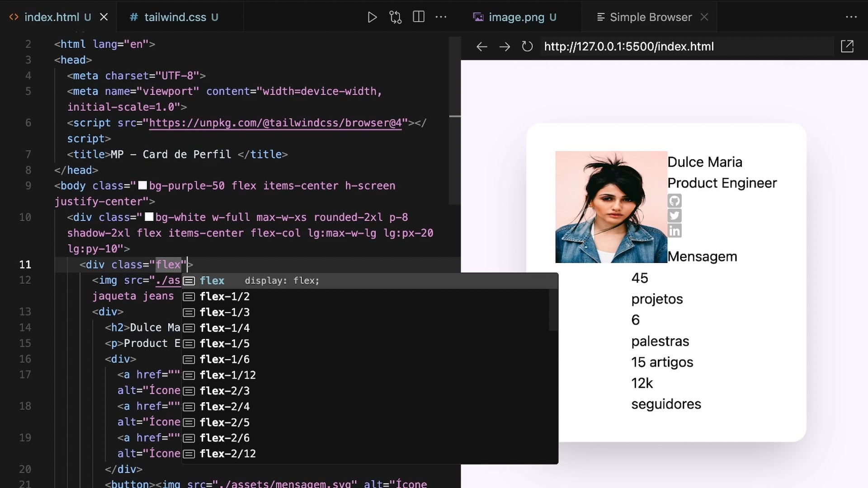This screenshot has height=488, width=868.
Task: Click the Mensagem button in preview
Action: pyautogui.click(x=702, y=257)
